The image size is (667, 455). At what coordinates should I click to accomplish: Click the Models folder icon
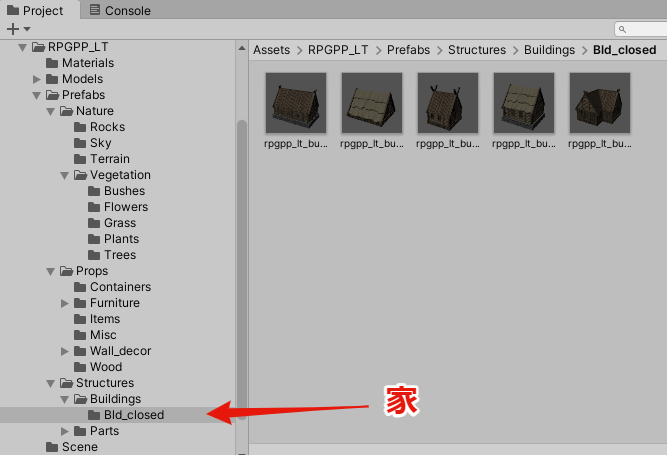coord(52,79)
